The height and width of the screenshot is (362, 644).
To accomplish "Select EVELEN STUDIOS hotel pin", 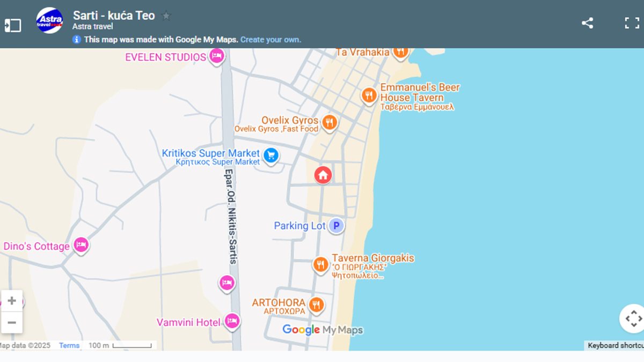I will pos(216,55).
